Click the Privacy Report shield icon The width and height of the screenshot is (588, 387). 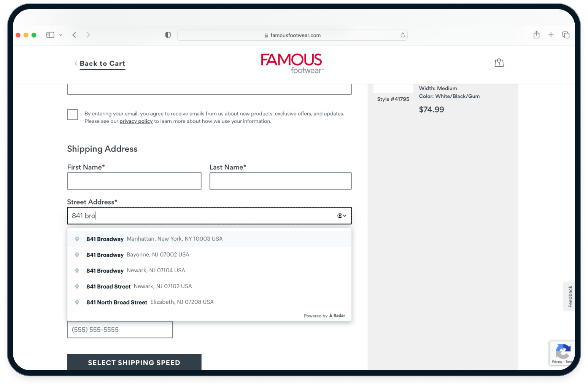(x=167, y=35)
